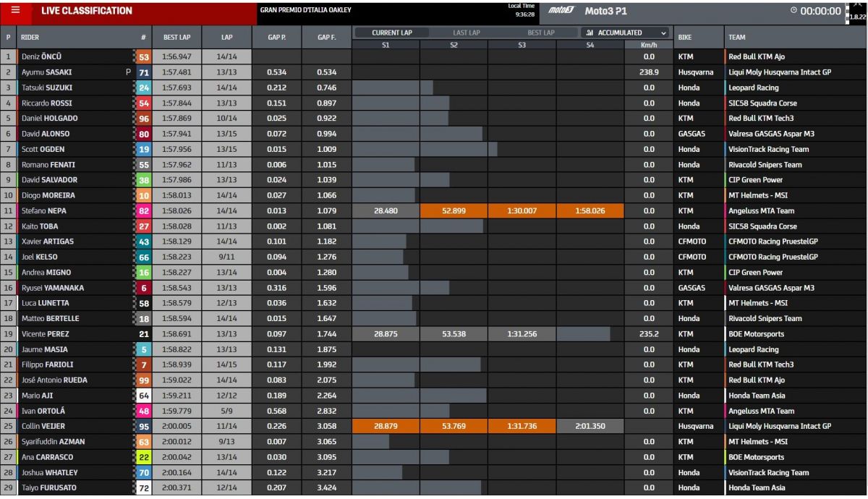Select rider Taiyo FURUSATO
Image resolution: width=868 pixels, height=499 pixels.
click(49, 487)
